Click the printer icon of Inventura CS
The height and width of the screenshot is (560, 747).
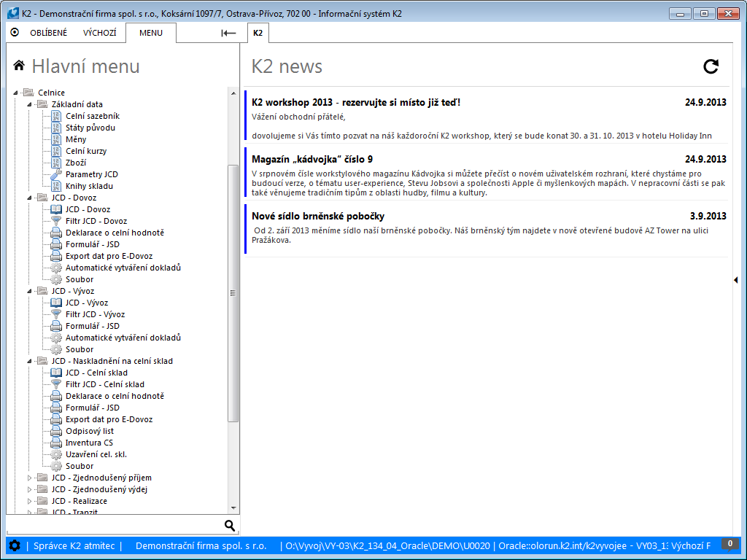(56, 443)
